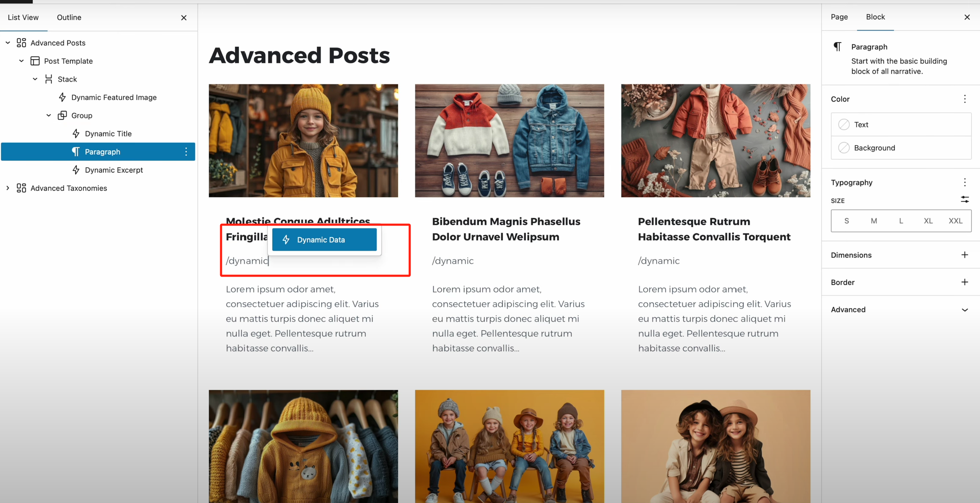Click the Post Template block icon
Viewport: 980px width, 503px height.
(x=35, y=61)
